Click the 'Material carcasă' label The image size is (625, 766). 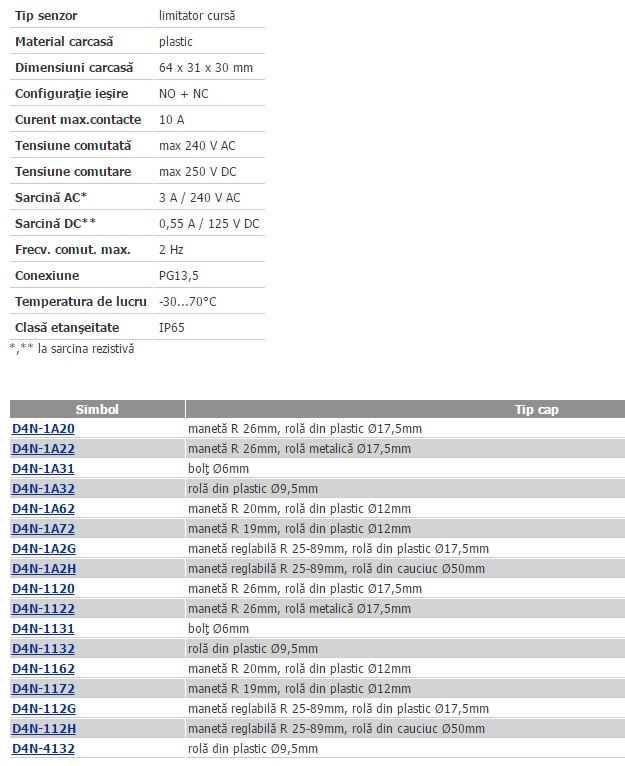pos(64,42)
